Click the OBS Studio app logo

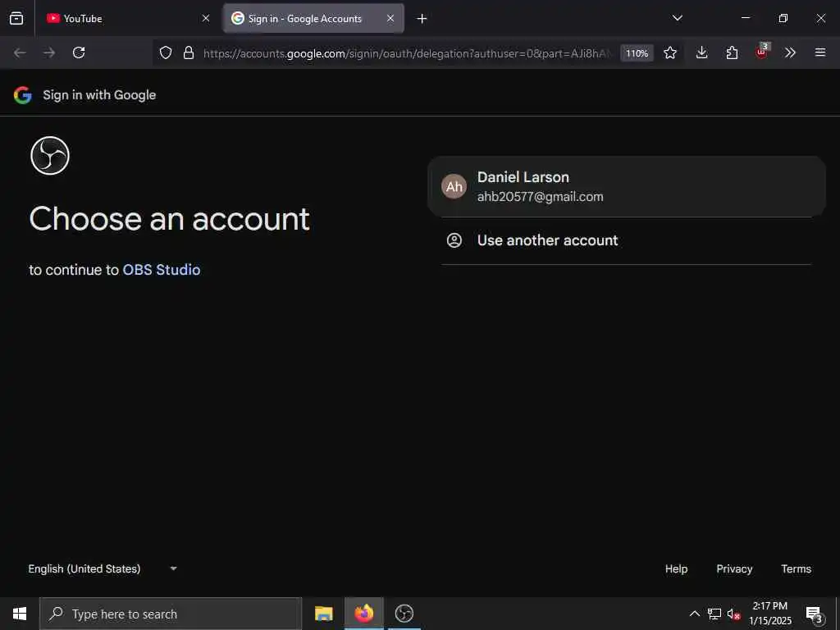tap(50, 156)
